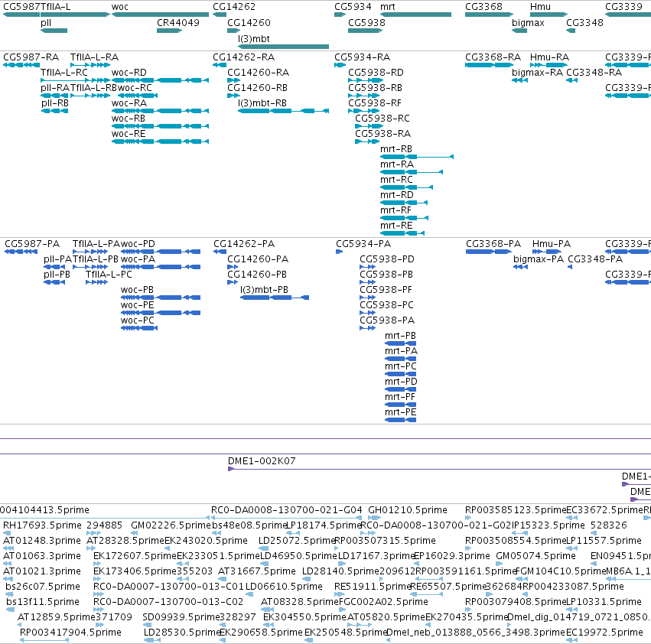Select the l(3)mbt gene span
This screenshot has height=644, width=651.
[x=284, y=47]
